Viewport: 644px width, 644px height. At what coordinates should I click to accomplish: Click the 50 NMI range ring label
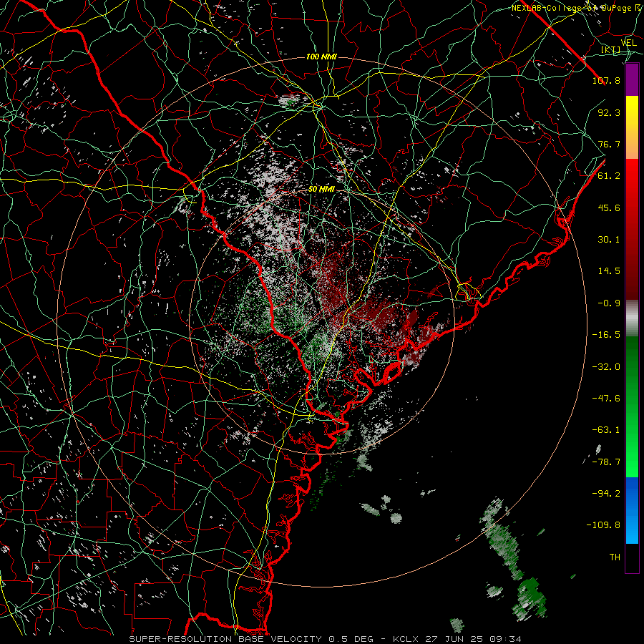[x=321, y=190]
